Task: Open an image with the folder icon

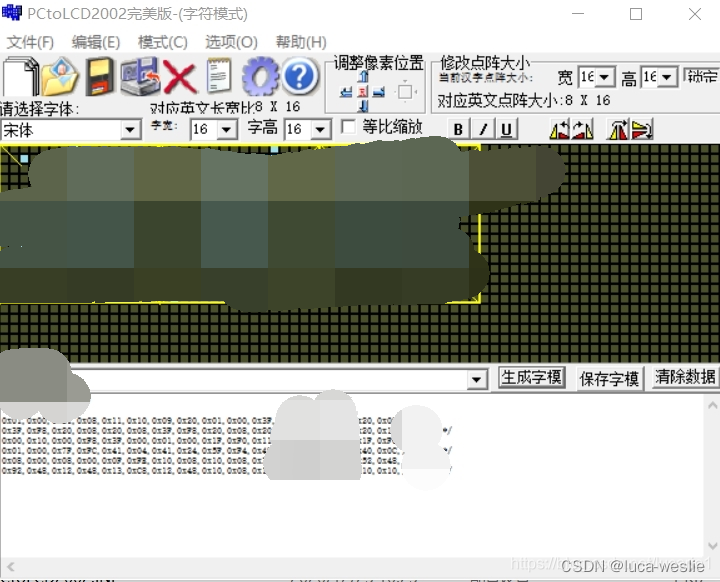Action: click(x=60, y=76)
